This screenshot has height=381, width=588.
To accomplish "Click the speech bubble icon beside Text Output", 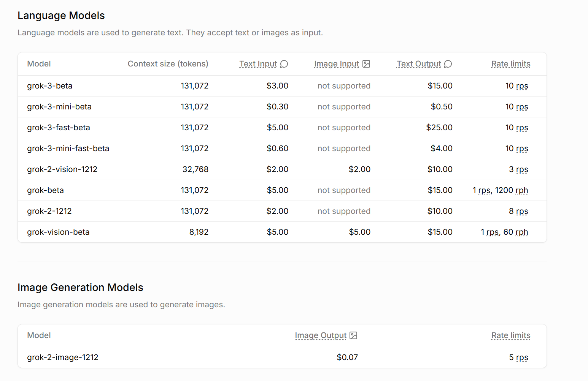I will click(448, 64).
